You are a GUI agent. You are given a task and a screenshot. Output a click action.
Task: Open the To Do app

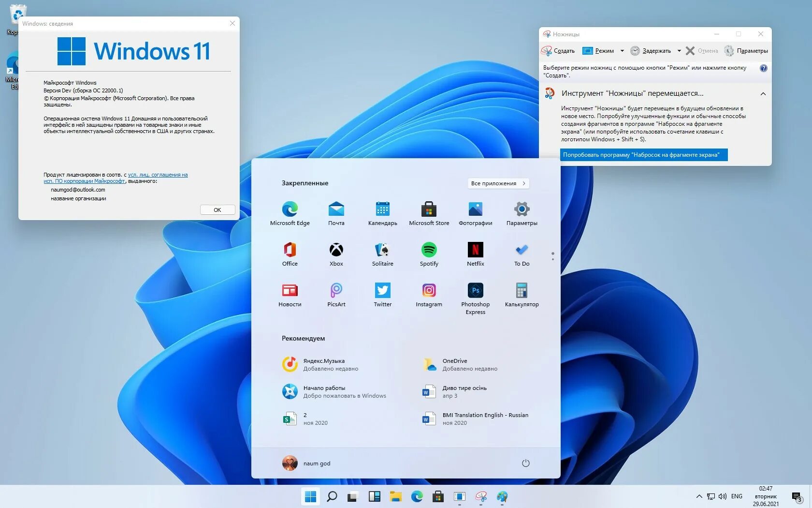[x=522, y=254]
